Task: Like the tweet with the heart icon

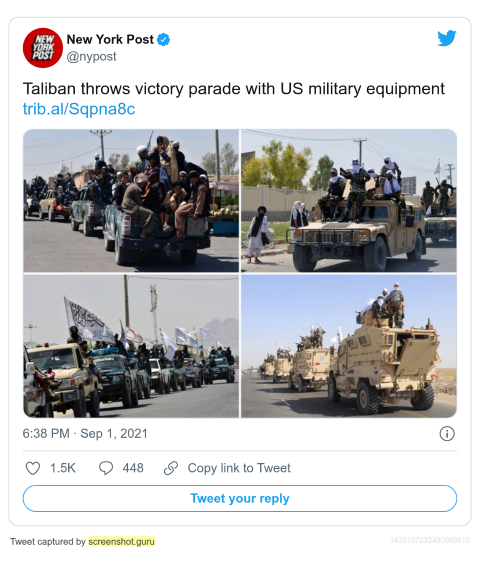Action: 32,468
